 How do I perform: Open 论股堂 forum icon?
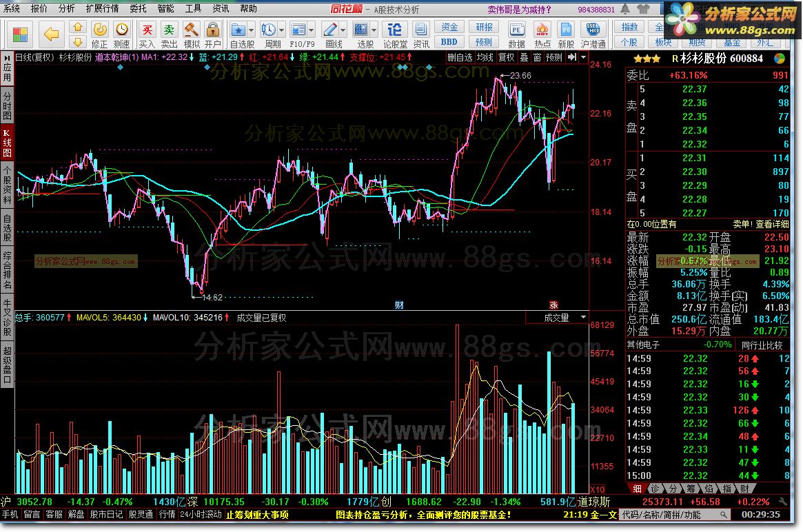pyautogui.click(x=394, y=30)
